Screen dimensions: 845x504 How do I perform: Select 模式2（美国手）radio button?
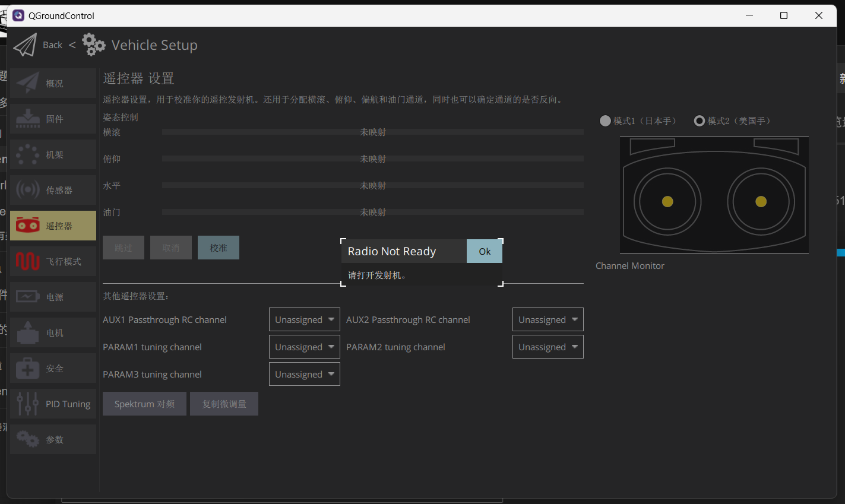(x=700, y=121)
